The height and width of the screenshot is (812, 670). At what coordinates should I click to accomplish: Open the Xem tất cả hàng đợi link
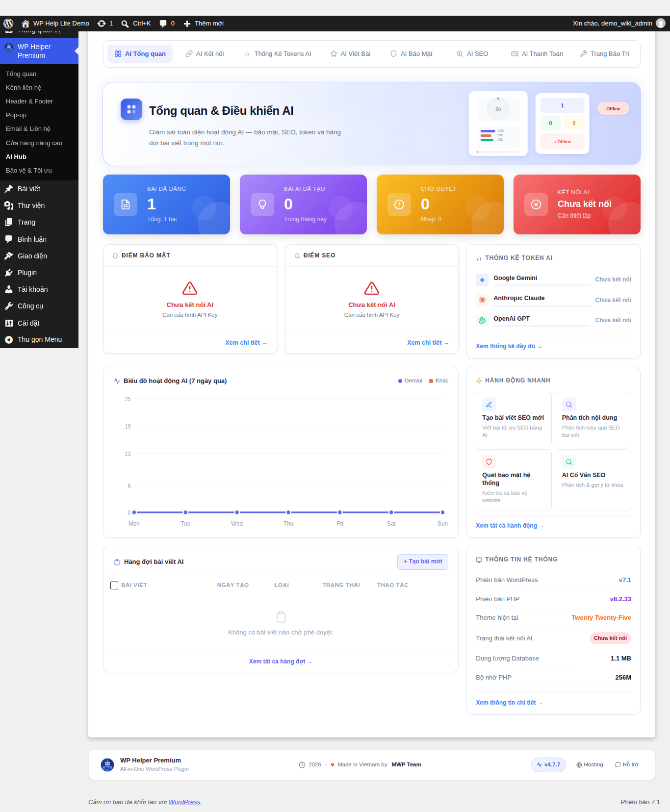tap(281, 661)
